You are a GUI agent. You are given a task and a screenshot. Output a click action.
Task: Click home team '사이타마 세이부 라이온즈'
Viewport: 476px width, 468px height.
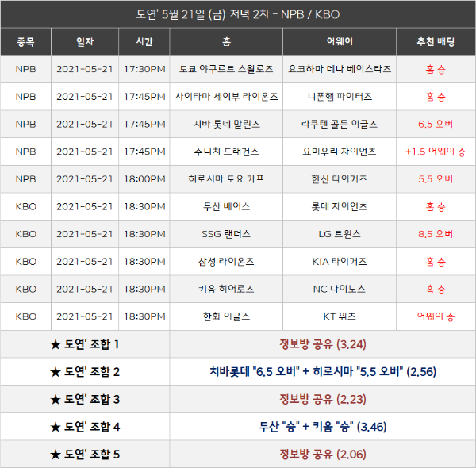point(226,97)
